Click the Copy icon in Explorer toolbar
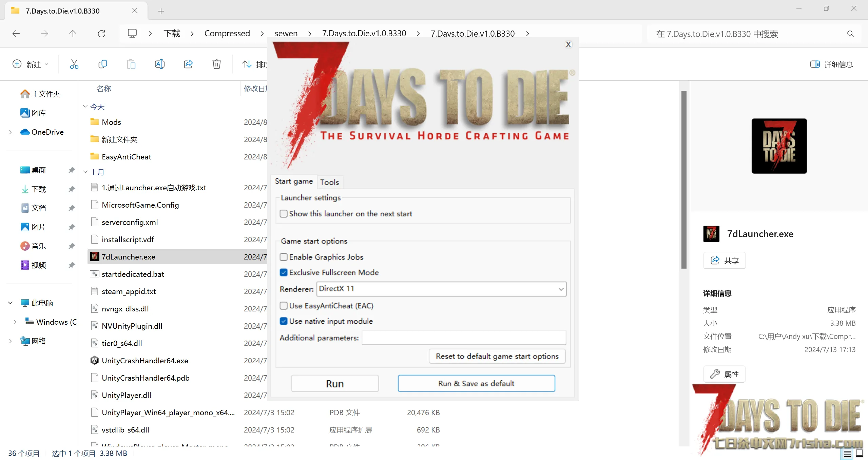868x460 pixels. 102,64
